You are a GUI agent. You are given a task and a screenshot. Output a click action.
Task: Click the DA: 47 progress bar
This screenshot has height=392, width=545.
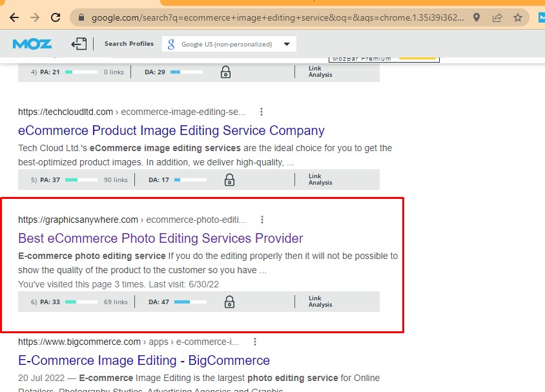tap(190, 302)
